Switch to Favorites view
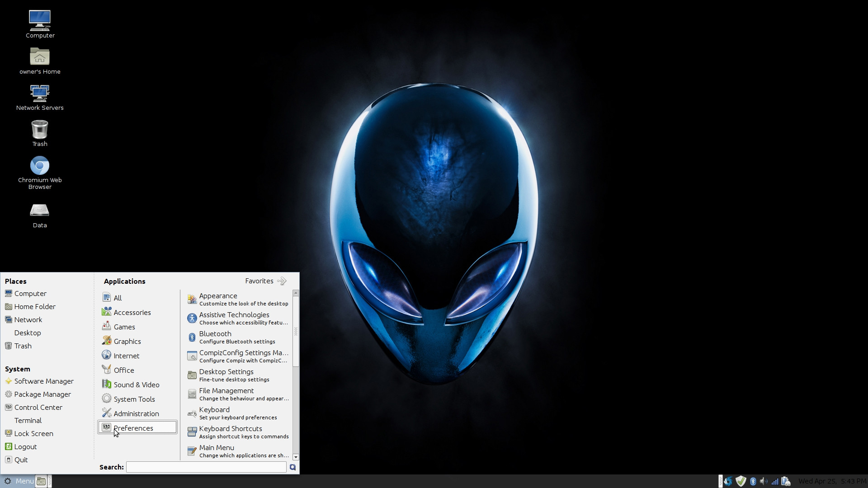Viewport: 868px width, 488px height. point(266,281)
